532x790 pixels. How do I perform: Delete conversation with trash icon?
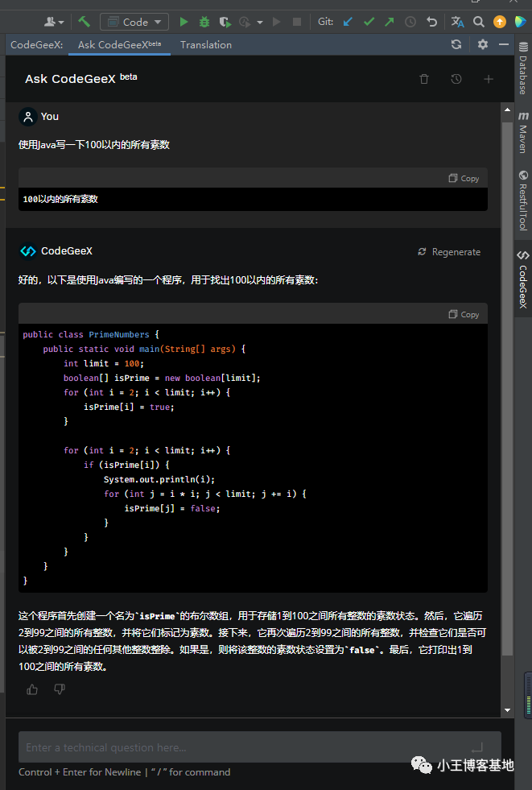pyautogui.click(x=424, y=79)
